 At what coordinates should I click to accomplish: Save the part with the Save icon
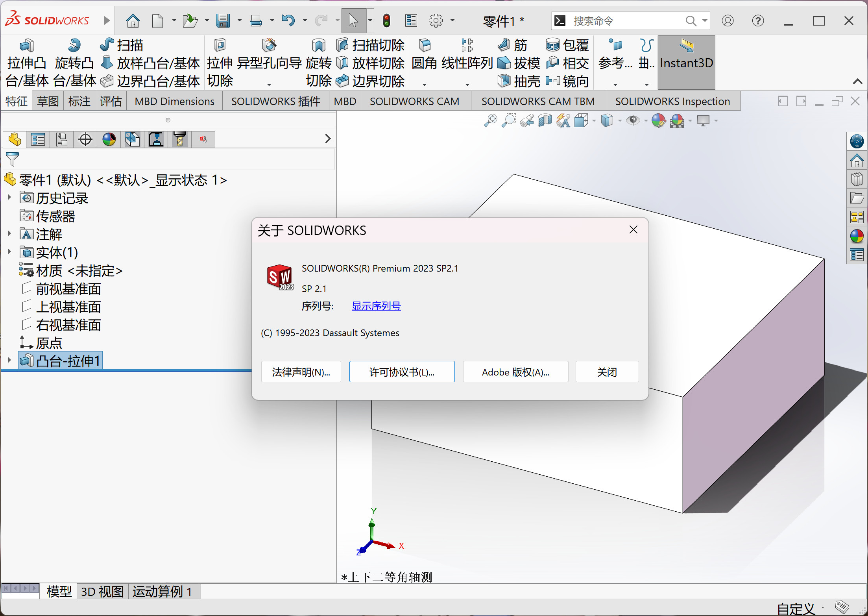click(223, 20)
